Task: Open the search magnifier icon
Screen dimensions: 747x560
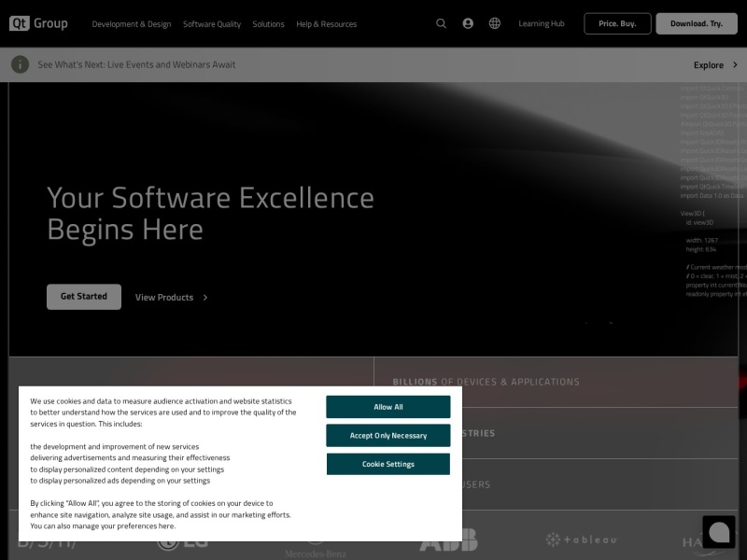Action: tap(441, 23)
